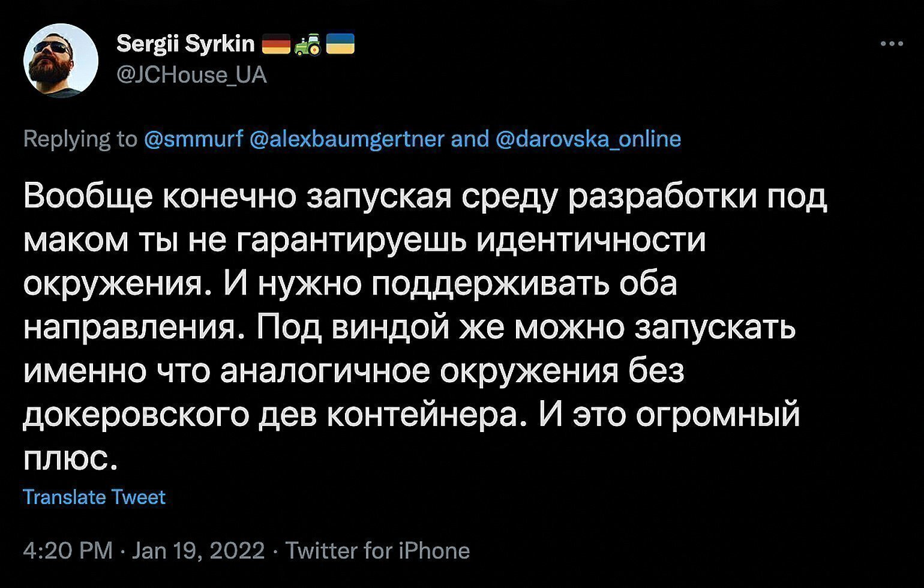The height and width of the screenshot is (588, 924).
Task: Click the tractor emoji beside the name
Action: [308, 44]
